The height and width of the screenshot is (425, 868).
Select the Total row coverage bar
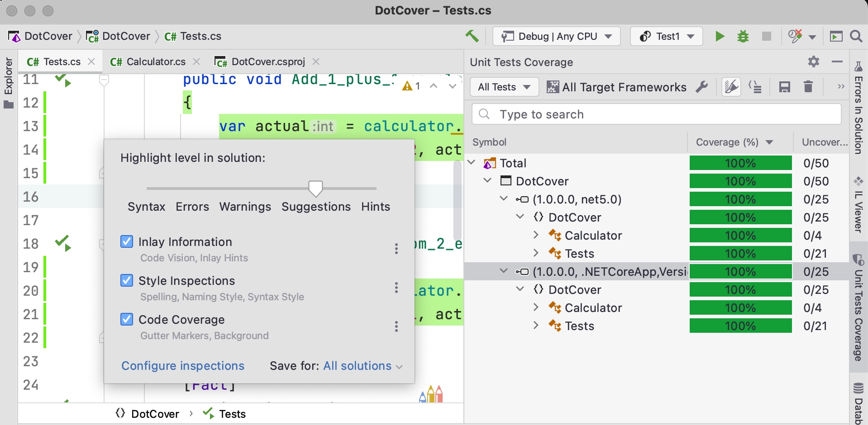pos(740,163)
